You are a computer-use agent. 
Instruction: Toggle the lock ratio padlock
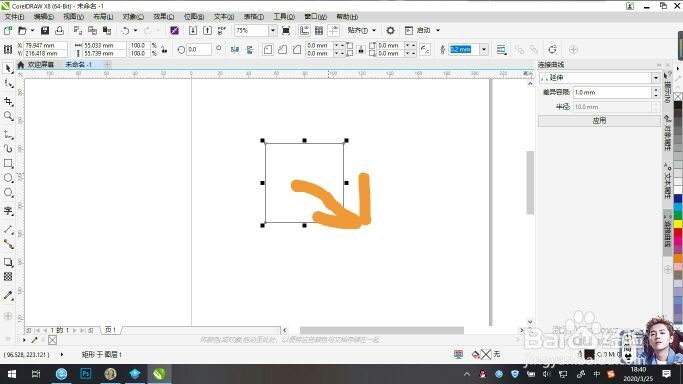pos(164,50)
